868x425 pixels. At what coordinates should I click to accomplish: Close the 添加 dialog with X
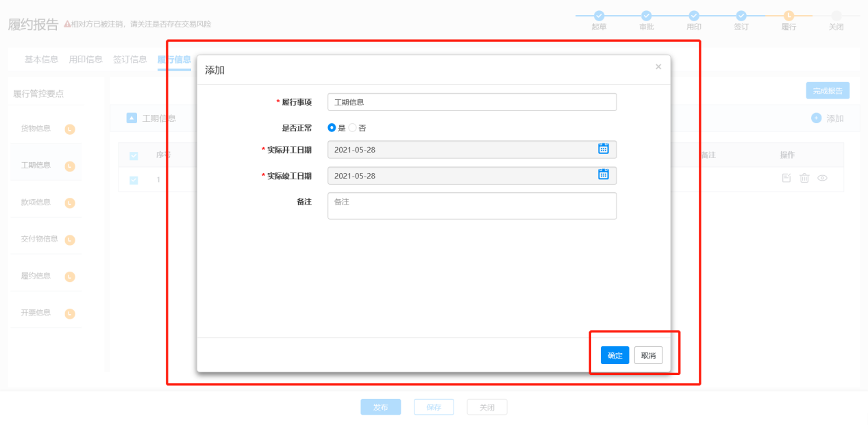click(x=658, y=67)
